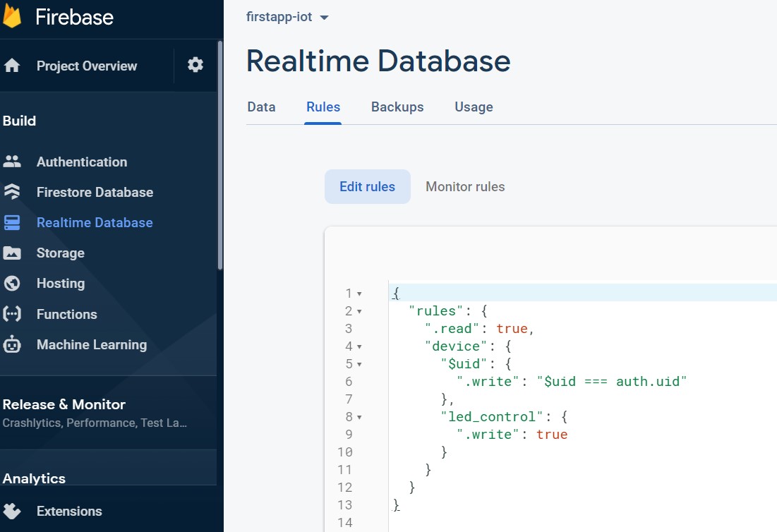Expand the Analytics section
Screen dimensions: 777x532
coord(34,478)
